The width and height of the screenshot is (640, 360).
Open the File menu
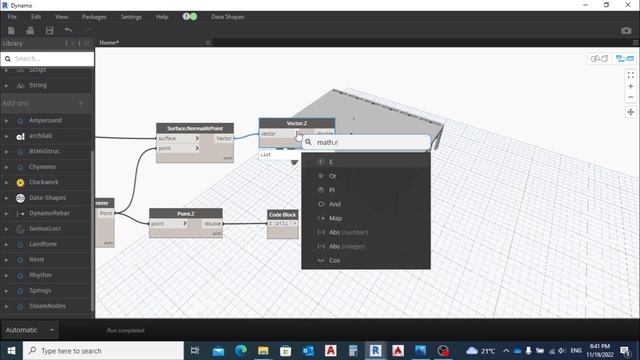12,17
